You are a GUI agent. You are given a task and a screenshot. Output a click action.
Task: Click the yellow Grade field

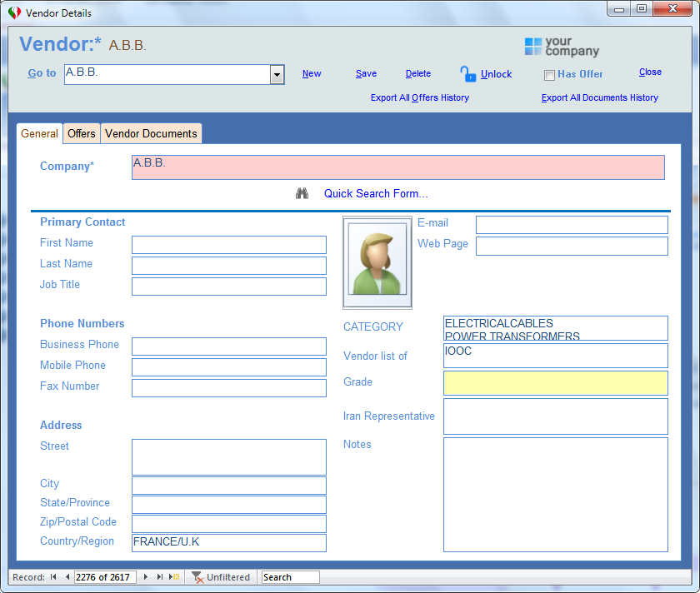tap(556, 383)
